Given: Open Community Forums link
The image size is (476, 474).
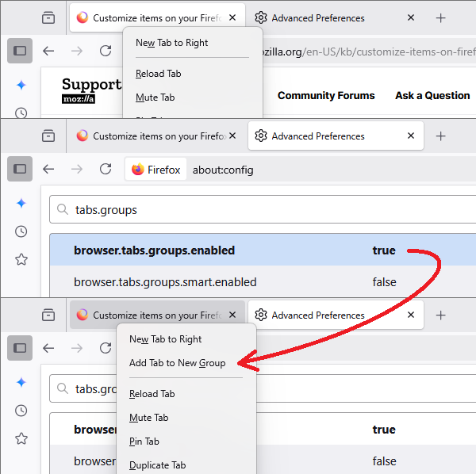Looking at the screenshot, I should pyautogui.click(x=326, y=96).
